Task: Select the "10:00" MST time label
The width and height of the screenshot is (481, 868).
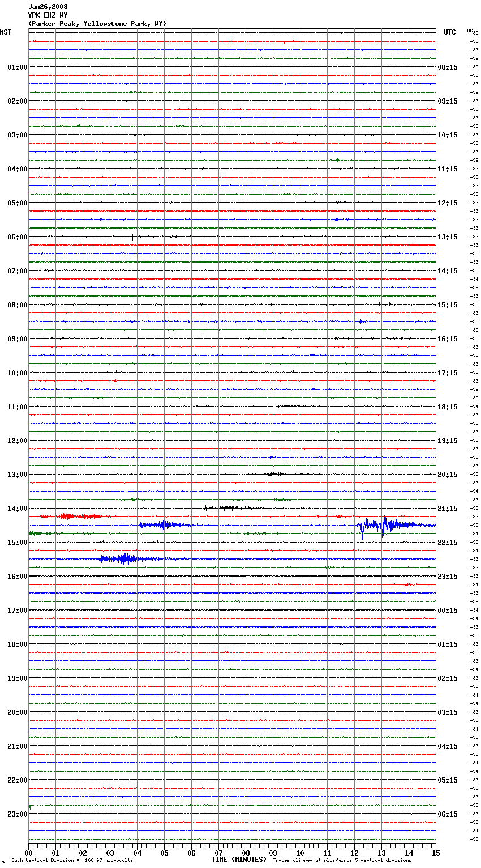Action: point(18,373)
